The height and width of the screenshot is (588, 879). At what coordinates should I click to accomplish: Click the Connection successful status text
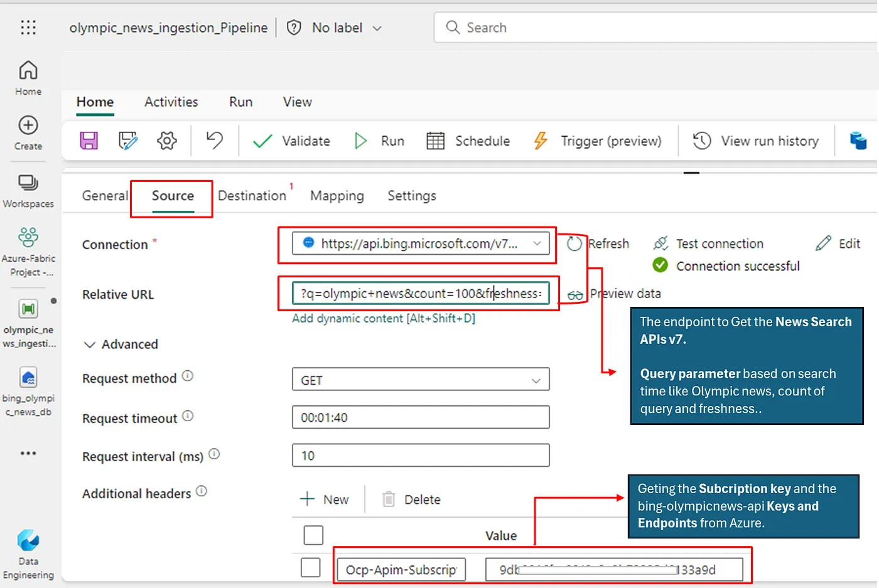tap(738, 266)
